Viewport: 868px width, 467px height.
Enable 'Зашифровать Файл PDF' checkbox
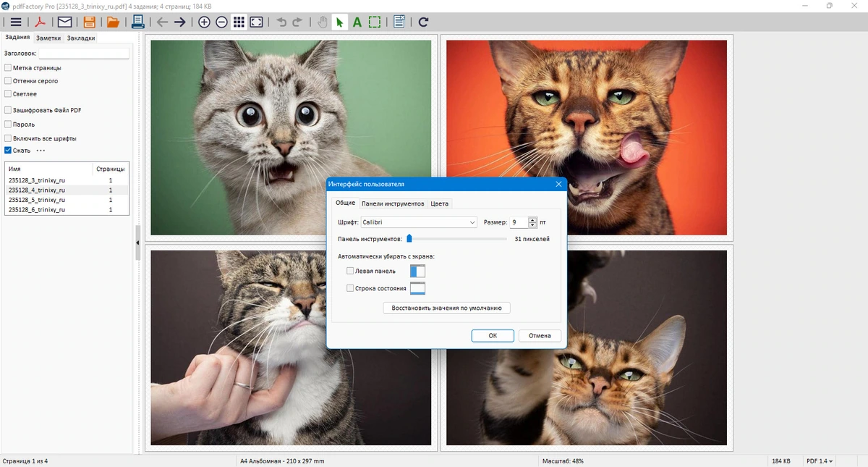[8, 110]
